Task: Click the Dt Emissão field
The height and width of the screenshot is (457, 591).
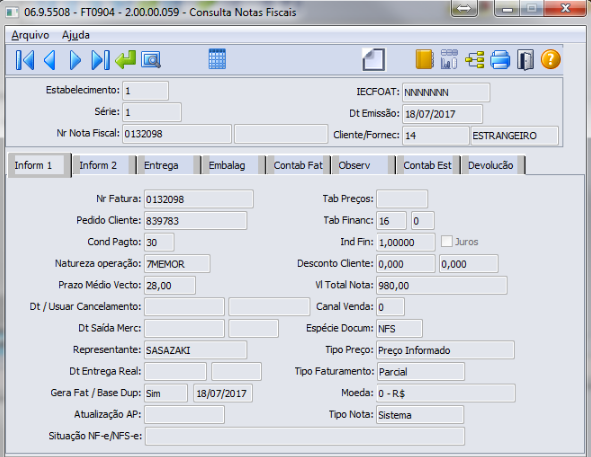Action: [442, 114]
